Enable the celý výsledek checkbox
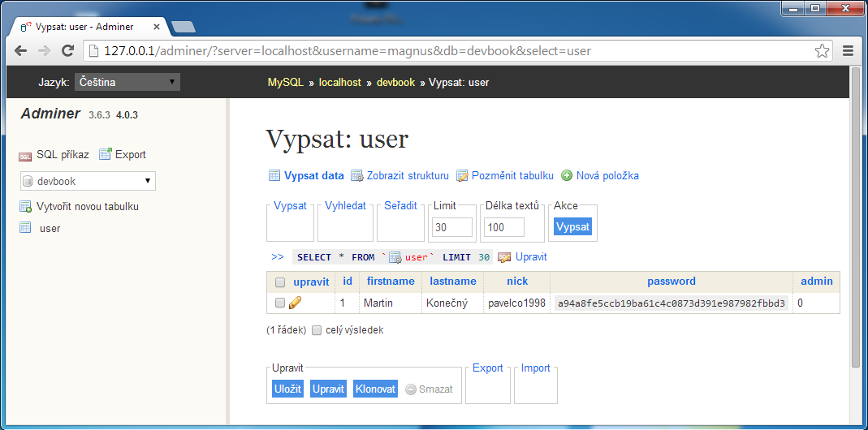This screenshot has height=430, width=868. 317,330
